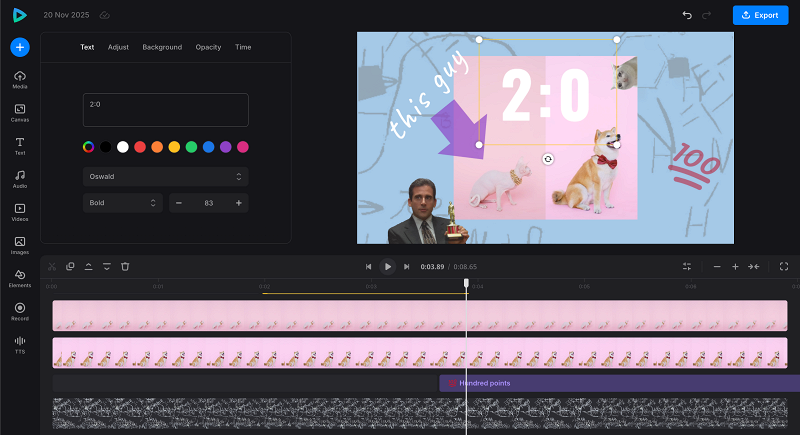Open the custom color picker wheel
Image resolution: width=800 pixels, height=435 pixels.
tap(88, 147)
